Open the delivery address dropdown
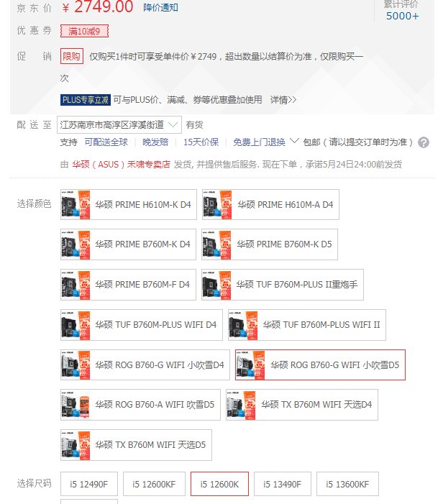 tap(119, 124)
